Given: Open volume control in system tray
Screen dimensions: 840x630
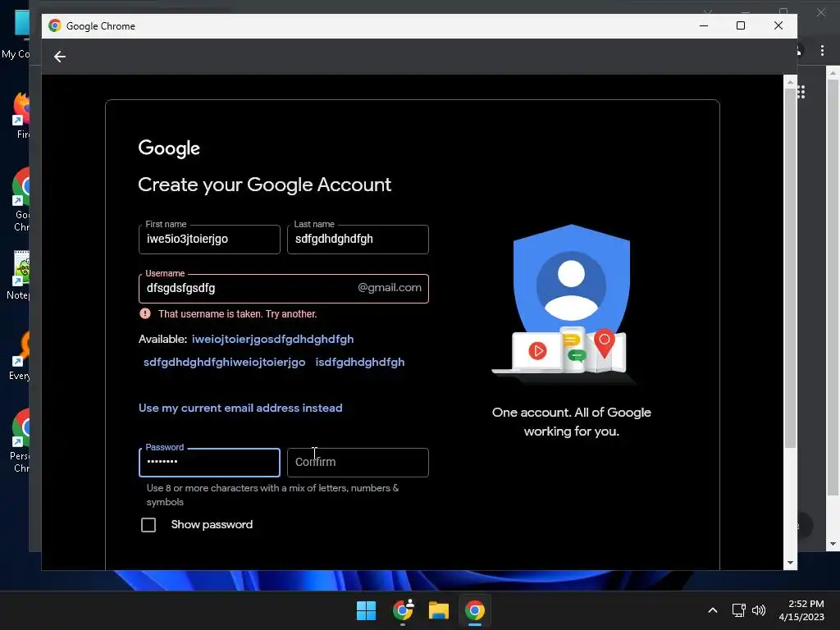Looking at the screenshot, I should pyautogui.click(x=759, y=610).
